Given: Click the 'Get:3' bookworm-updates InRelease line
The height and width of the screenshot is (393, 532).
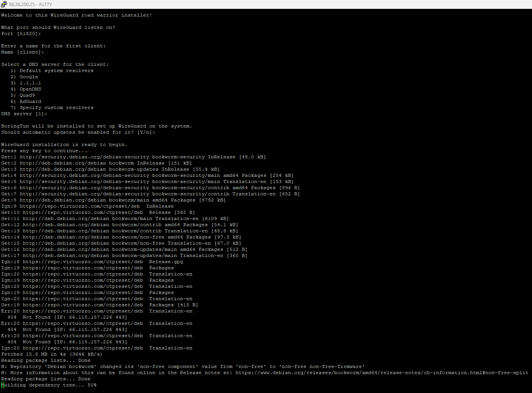Looking at the screenshot, I should tap(110, 169).
